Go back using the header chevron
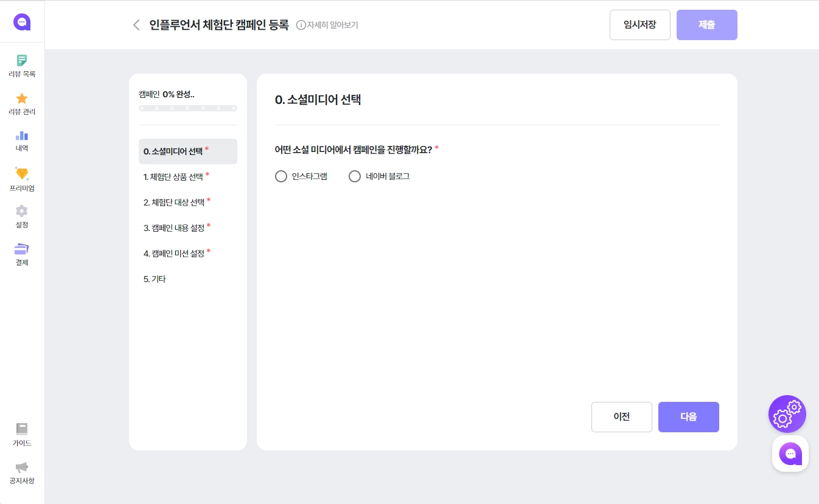 tap(136, 25)
